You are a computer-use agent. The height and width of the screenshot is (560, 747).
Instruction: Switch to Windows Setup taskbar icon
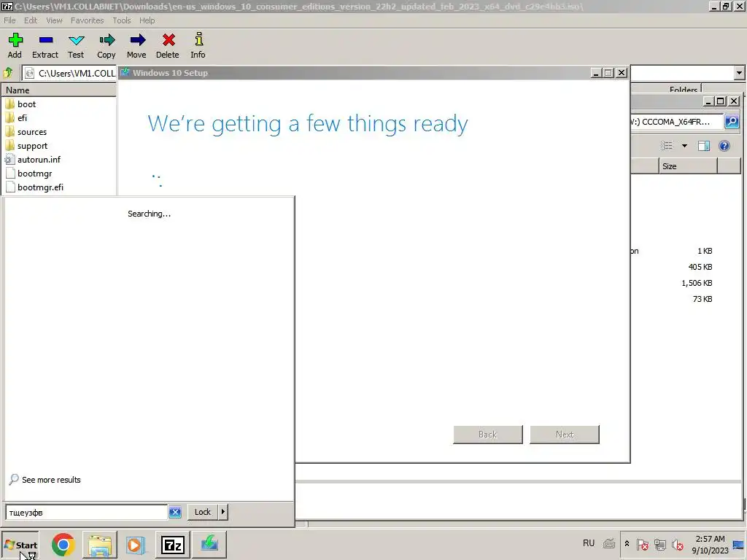point(209,545)
